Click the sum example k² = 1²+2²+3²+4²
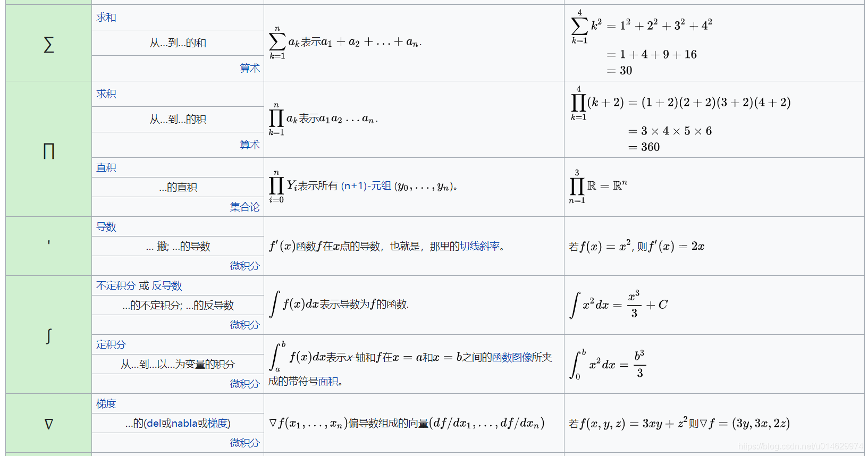 642,26
